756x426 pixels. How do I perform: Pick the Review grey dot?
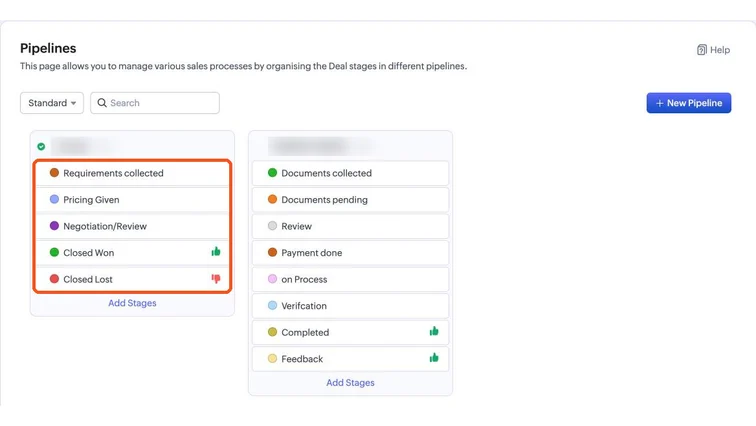272,226
